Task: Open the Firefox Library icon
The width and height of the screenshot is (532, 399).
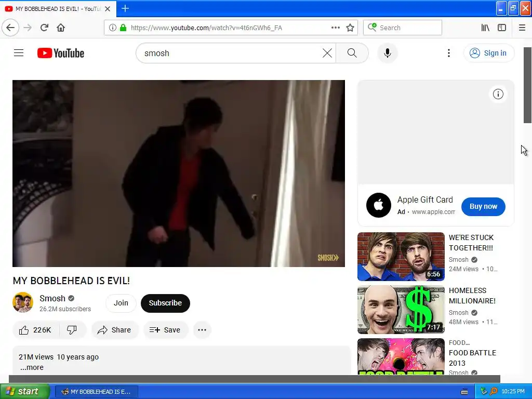Action: pyautogui.click(x=485, y=28)
